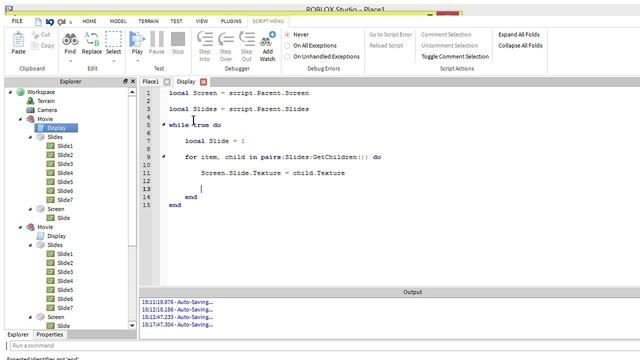Viewport: 640px width, 360px height.
Task: Click the Select dashed-box tool
Action: pos(113,39)
